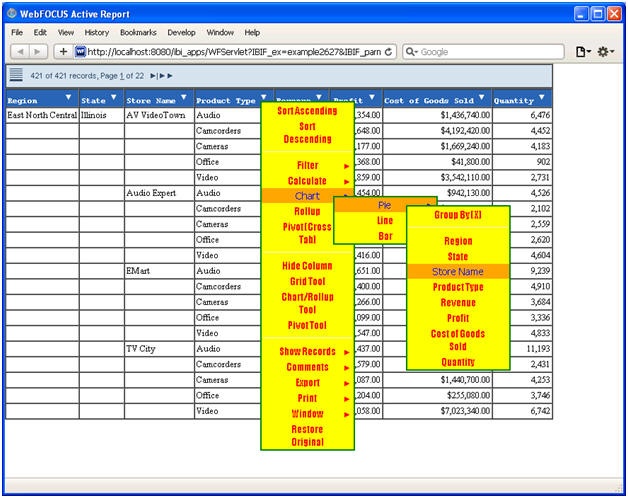Click the report menu lines icon
Screen dimensions: 628x498
(x=16, y=75)
